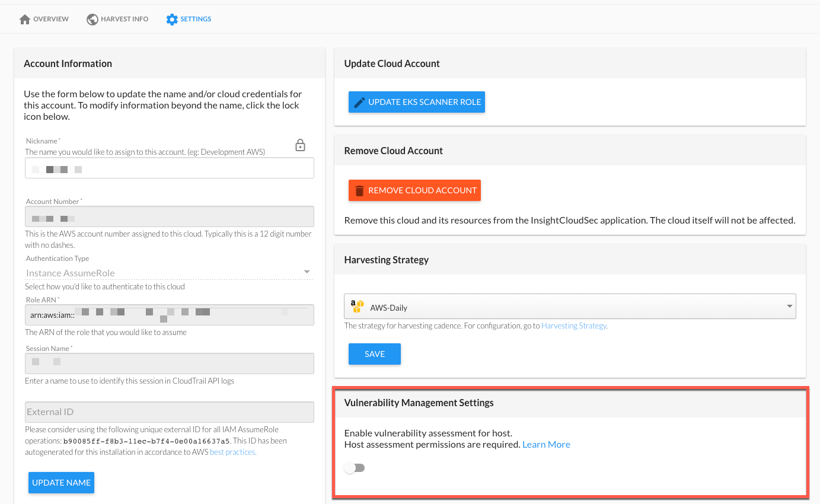Image resolution: width=820 pixels, height=504 pixels.
Task: Enable host vulnerability assessment toggle
Action: 355,468
